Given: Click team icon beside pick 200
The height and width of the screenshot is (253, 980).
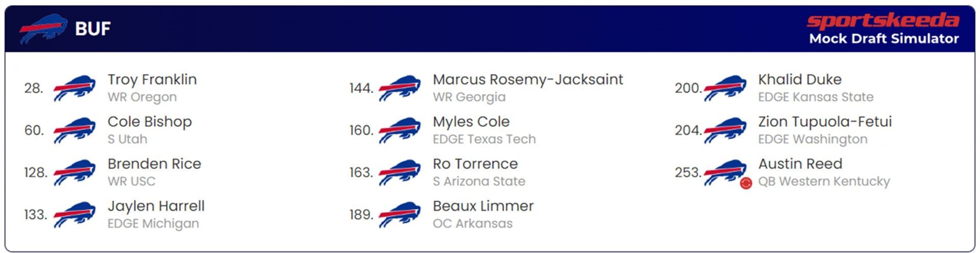Looking at the screenshot, I should [725, 88].
